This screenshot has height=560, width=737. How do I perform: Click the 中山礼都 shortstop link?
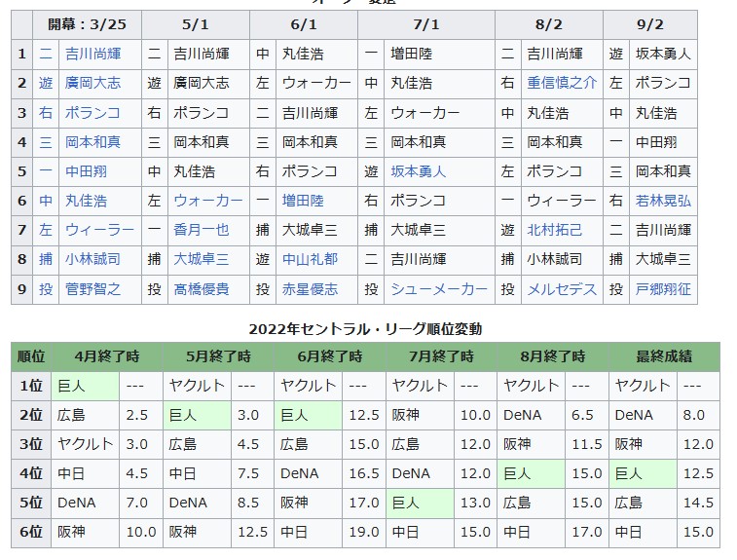click(x=310, y=259)
